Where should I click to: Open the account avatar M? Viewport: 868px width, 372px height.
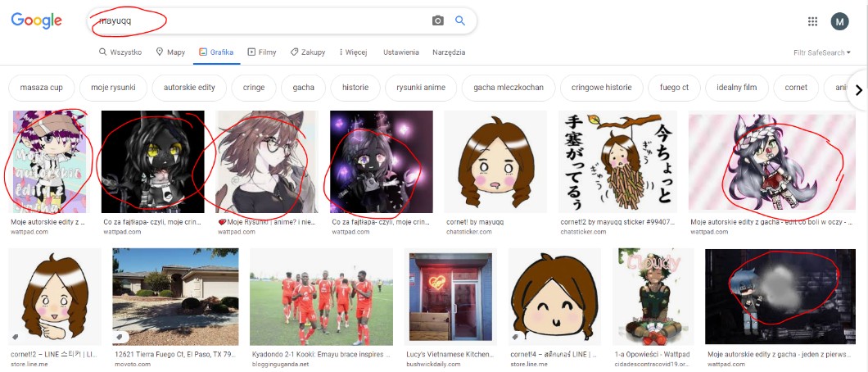pyautogui.click(x=839, y=21)
